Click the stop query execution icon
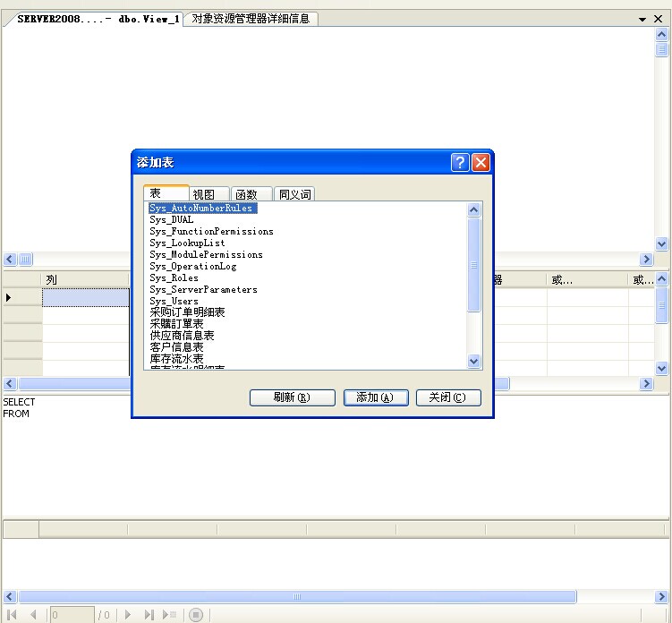Screen dimensions: 672x623 click(x=196, y=615)
